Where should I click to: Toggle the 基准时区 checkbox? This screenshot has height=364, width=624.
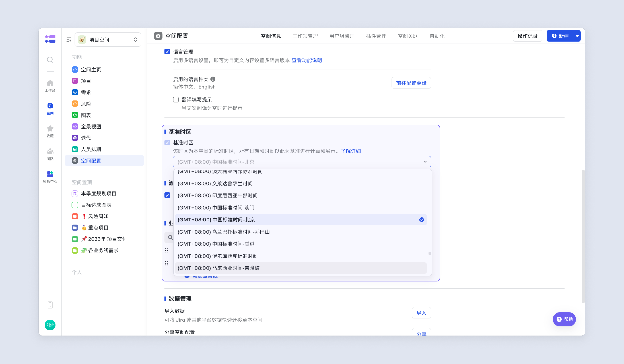pos(167,142)
